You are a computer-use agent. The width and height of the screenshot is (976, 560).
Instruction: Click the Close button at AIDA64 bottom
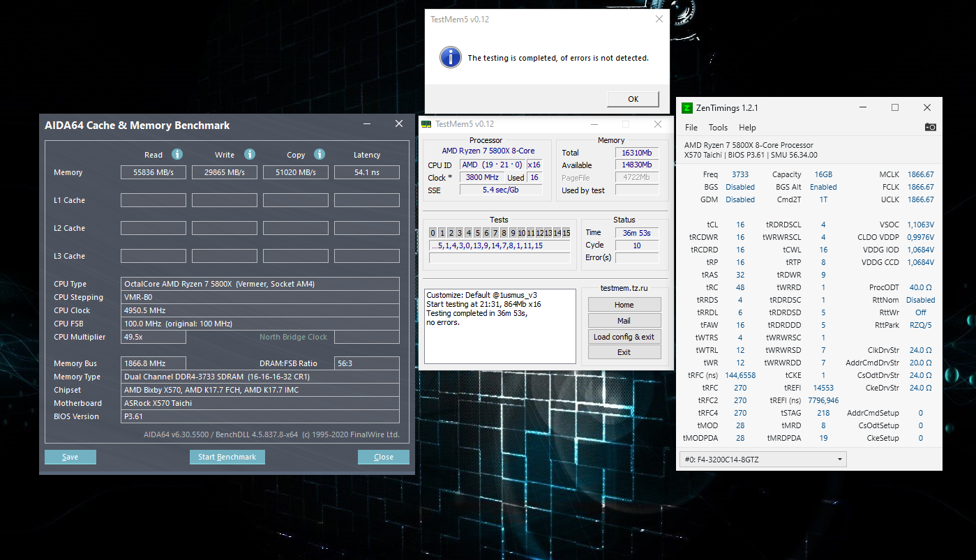click(384, 457)
